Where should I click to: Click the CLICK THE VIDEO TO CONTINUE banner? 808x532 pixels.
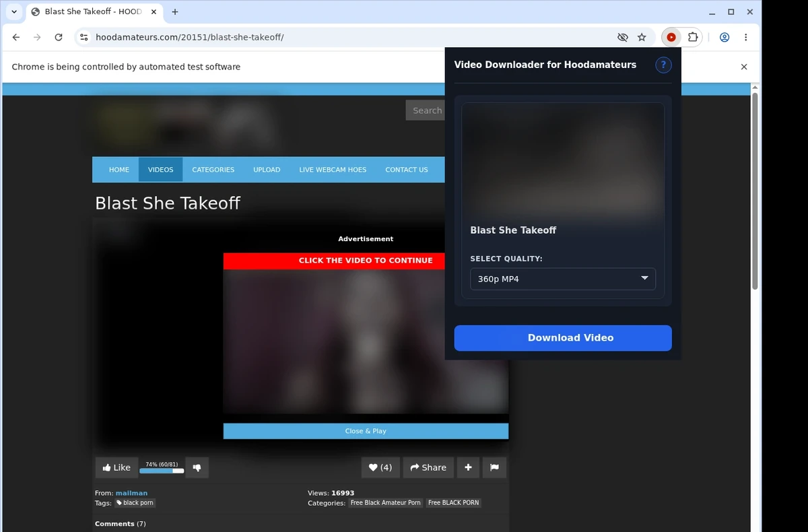(366, 261)
